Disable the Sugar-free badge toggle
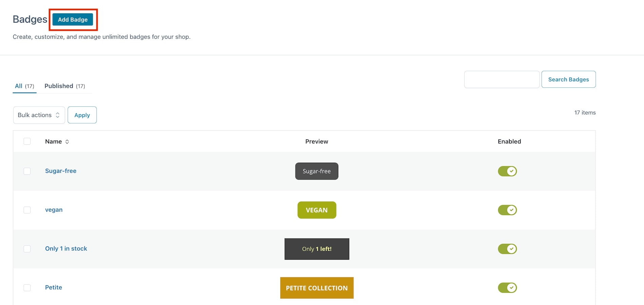The height and width of the screenshot is (305, 644). 507,171
